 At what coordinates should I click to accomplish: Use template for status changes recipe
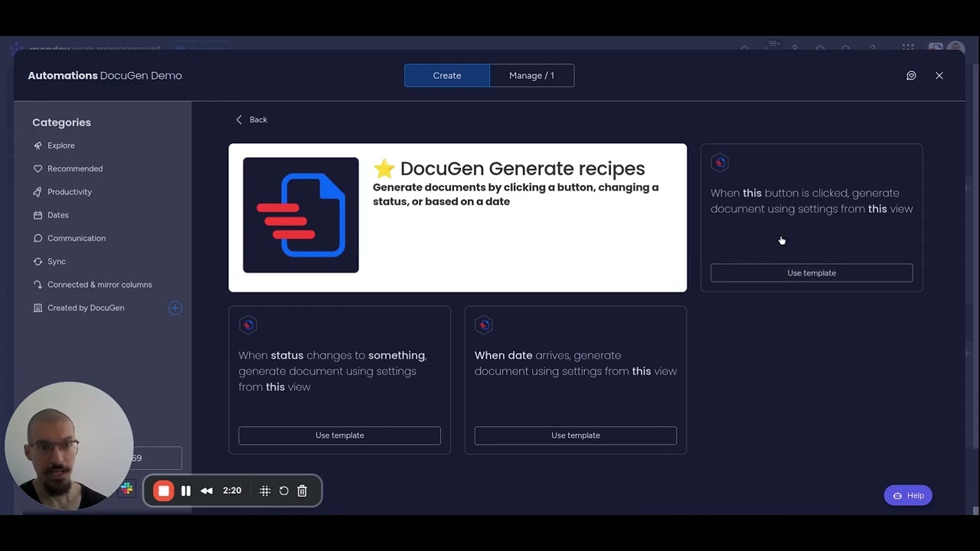[339, 435]
